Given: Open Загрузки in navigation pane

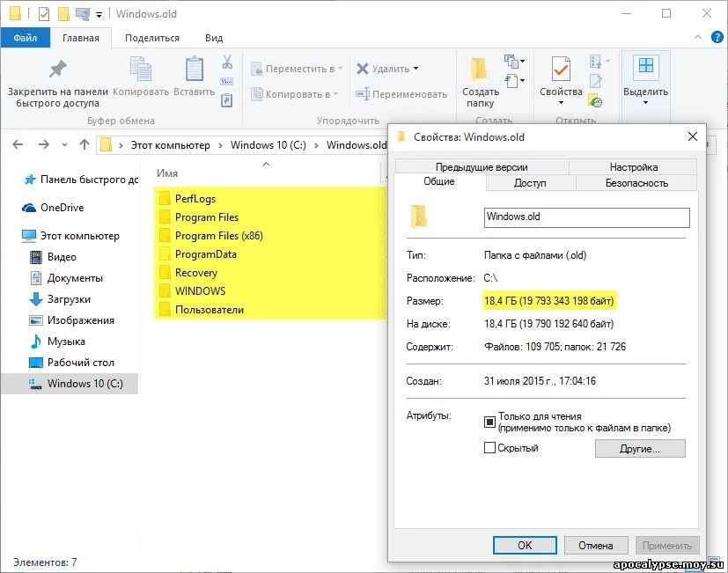Looking at the screenshot, I should point(60,299).
